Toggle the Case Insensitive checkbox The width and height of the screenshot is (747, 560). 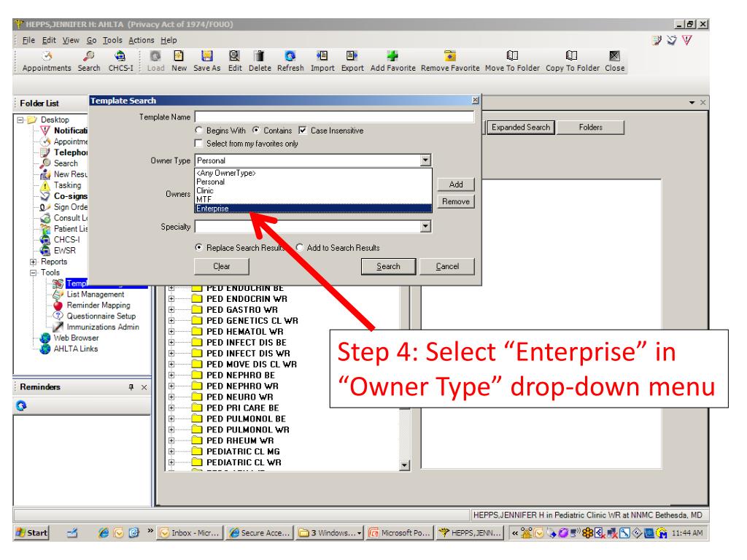tap(303, 131)
